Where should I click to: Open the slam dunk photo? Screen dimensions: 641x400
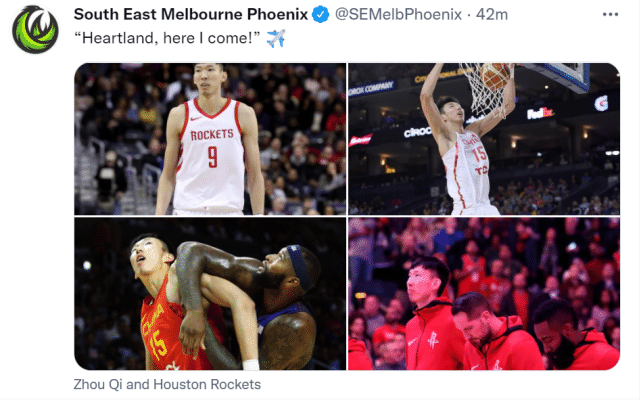coord(484,139)
